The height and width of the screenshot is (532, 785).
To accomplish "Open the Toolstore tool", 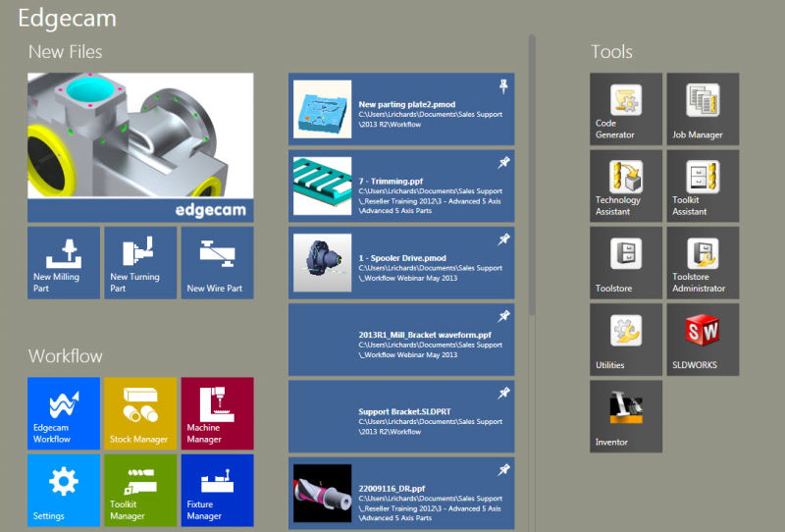I will tap(626, 263).
